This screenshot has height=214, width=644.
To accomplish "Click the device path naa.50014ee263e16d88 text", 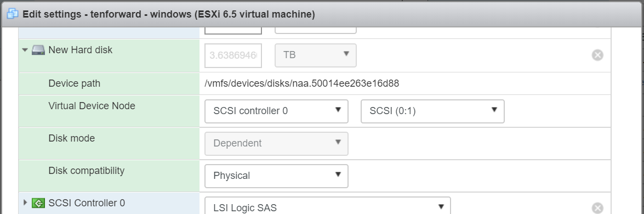I will (302, 83).
